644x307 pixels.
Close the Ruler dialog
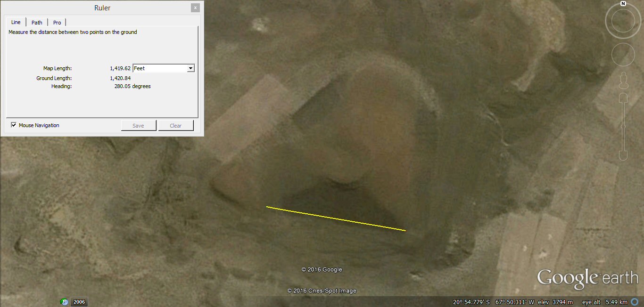(195, 8)
